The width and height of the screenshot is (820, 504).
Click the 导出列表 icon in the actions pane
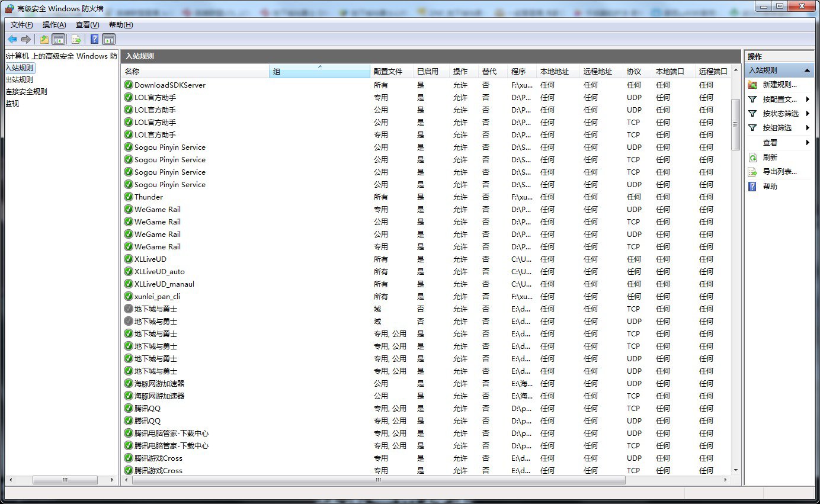(752, 172)
